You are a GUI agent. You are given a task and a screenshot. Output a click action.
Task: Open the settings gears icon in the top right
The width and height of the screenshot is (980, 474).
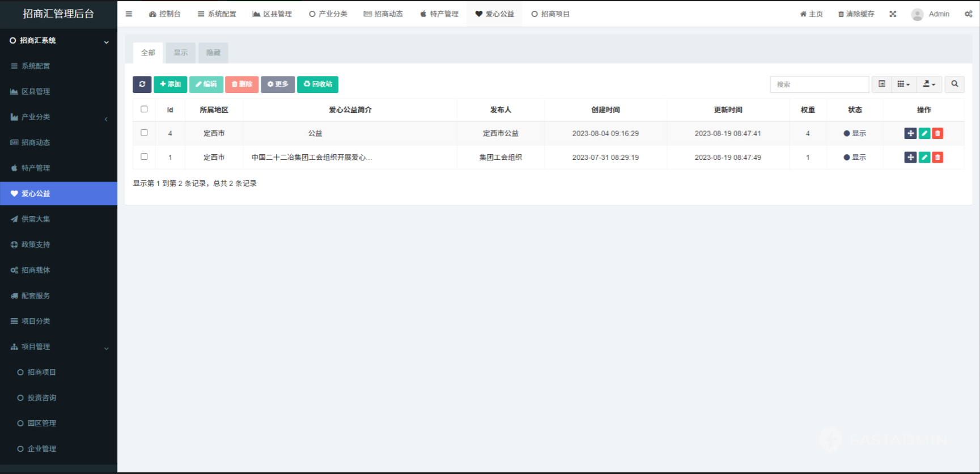pos(968,14)
